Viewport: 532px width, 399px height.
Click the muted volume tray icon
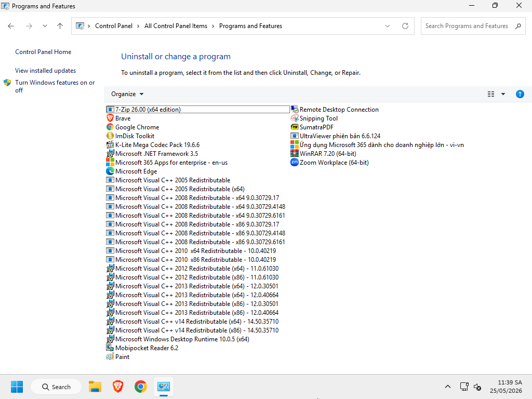click(477, 387)
